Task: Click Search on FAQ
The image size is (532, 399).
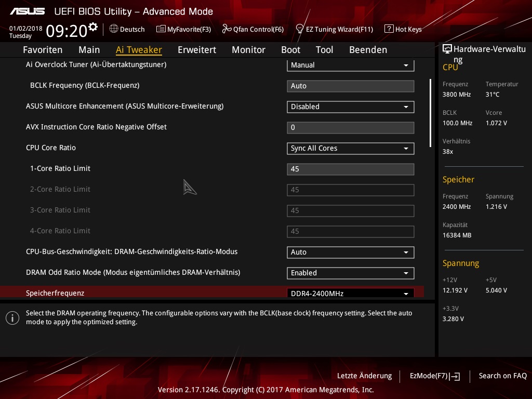Action: click(503, 376)
